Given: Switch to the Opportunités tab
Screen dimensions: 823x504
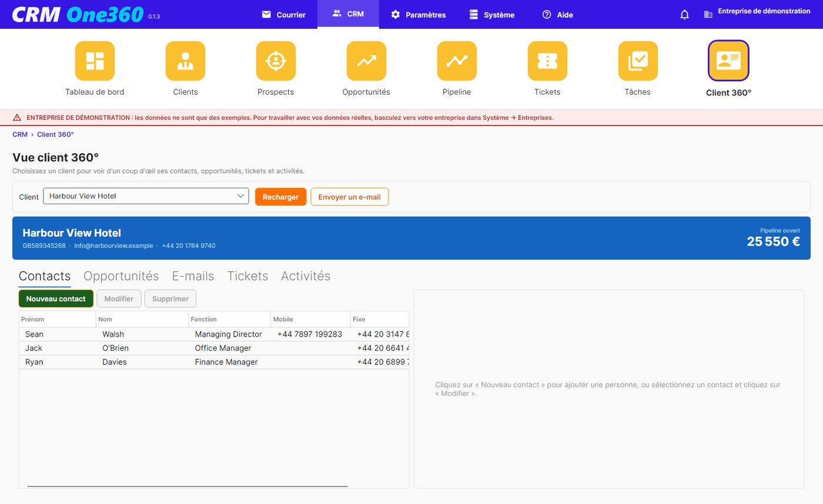Looking at the screenshot, I should 121,276.
